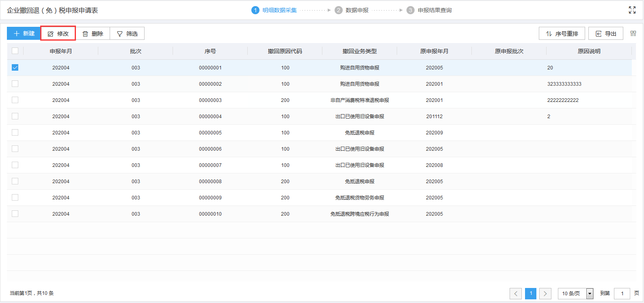Open the 10 条/页 page size dropdown
The width and height of the screenshot is (644, 303).
575,293
